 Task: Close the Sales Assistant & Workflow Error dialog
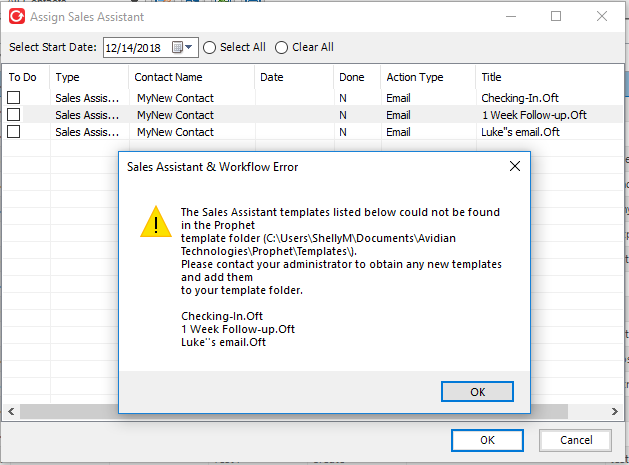(x=515, y=166)
